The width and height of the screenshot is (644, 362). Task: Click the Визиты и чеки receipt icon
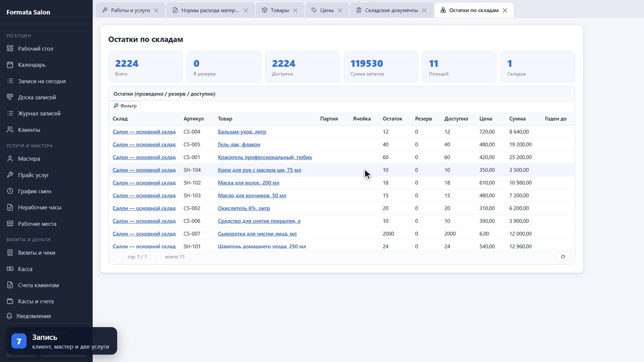(x=10, y=253)
